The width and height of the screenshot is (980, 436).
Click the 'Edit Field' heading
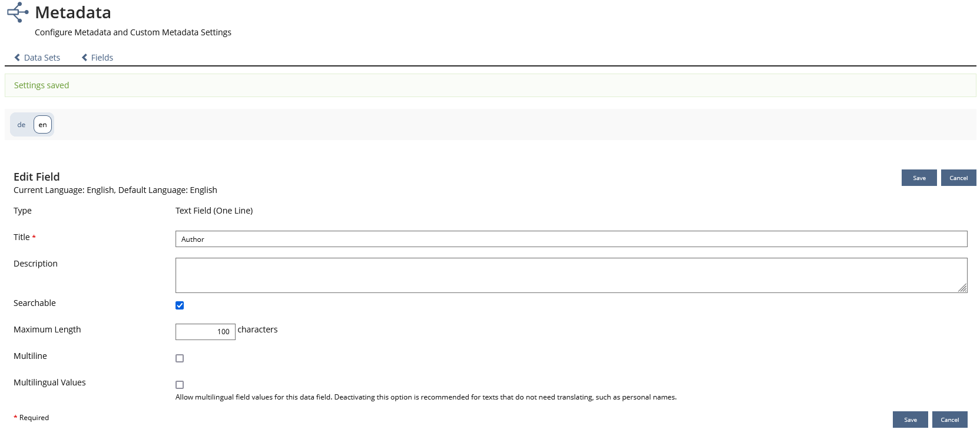[37, 177]
